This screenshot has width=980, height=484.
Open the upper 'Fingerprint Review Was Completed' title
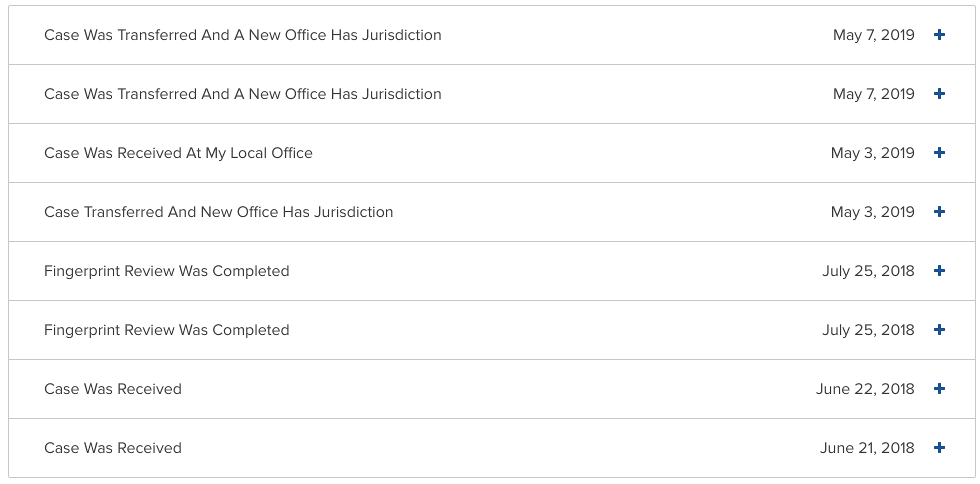click(x=166, y=271)
